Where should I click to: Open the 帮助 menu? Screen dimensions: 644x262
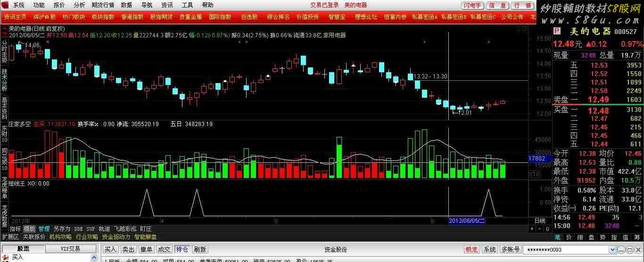(207, 5)
